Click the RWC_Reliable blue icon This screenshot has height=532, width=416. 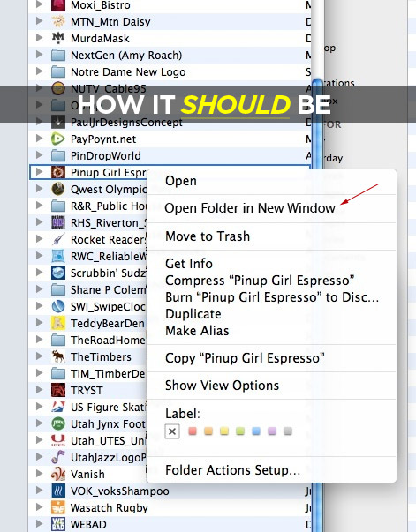coord(58,256)
